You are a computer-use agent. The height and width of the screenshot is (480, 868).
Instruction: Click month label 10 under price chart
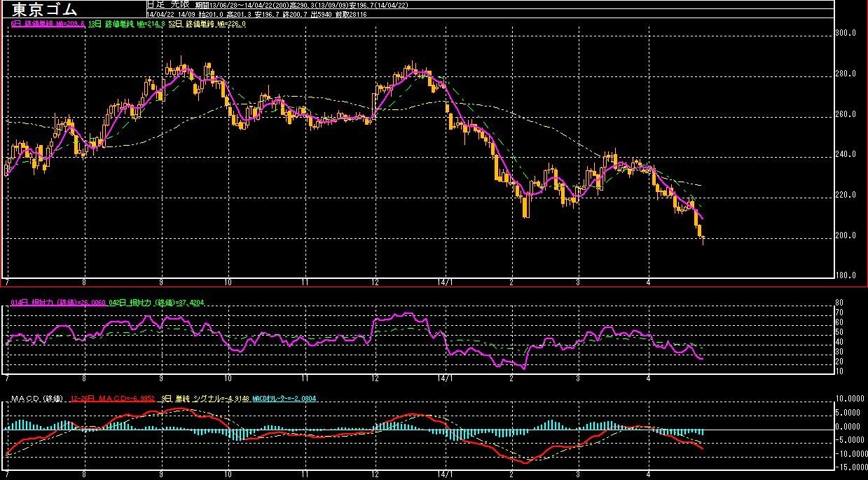coord(228,282)
